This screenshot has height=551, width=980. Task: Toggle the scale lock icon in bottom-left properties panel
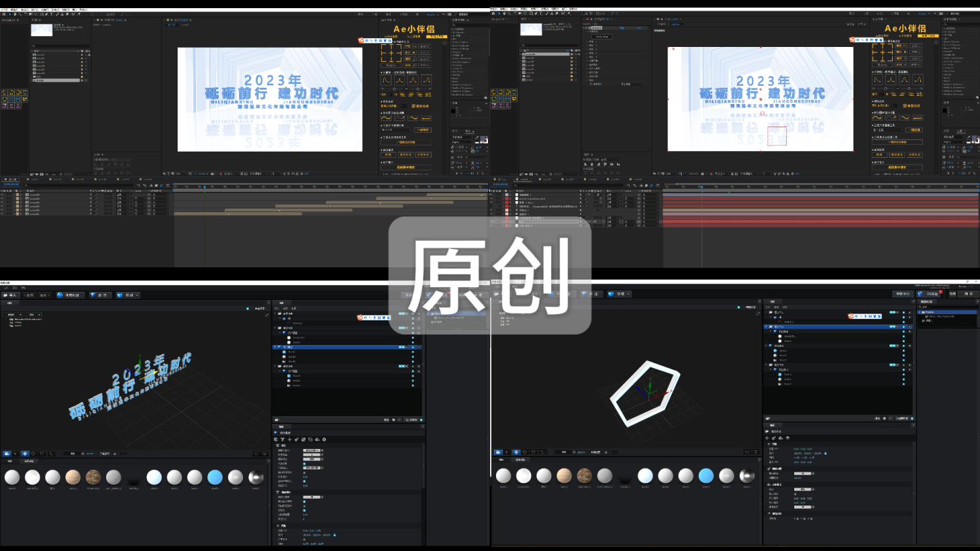coord(333,535)
